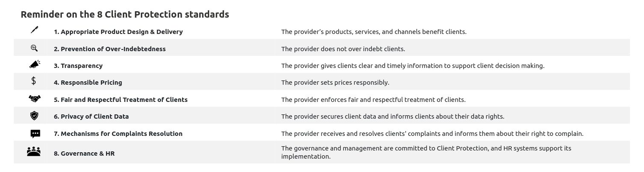The width and height of the screenshot is (644, 172).
Task: Select '2. Prevention of Over-Indebtedness' heading
Action: [109, 49]
